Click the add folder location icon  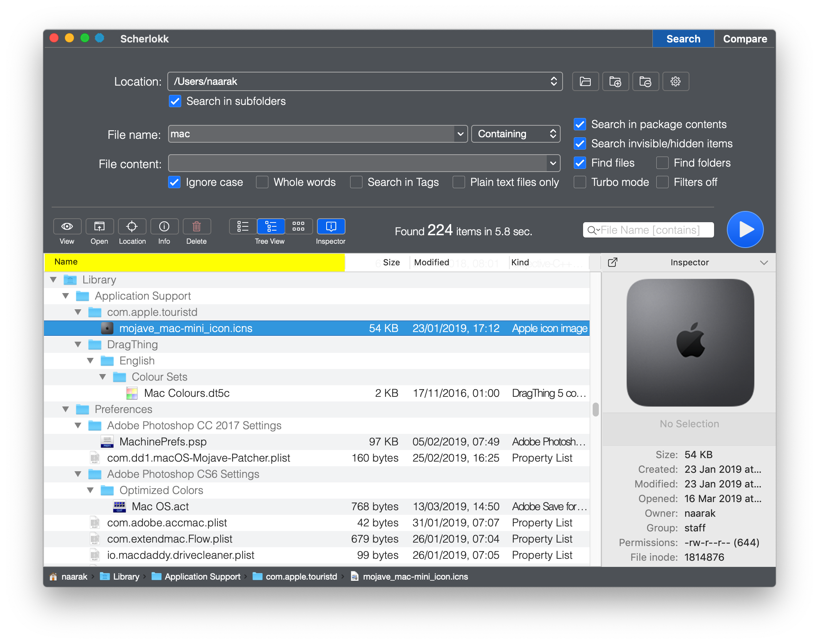point(615,81)
